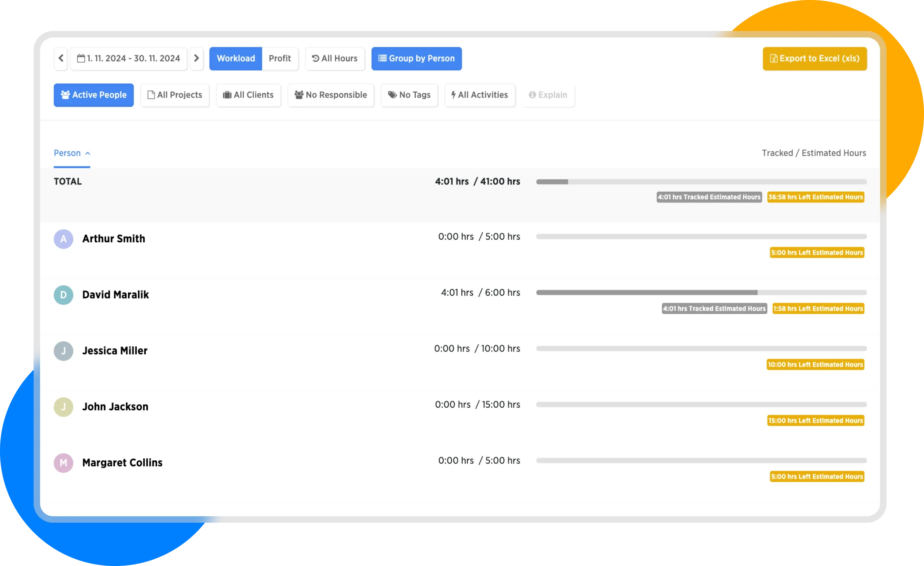Open the date range picker
Image resolution: width=924 pixels, height=566 pixels.
129,58
